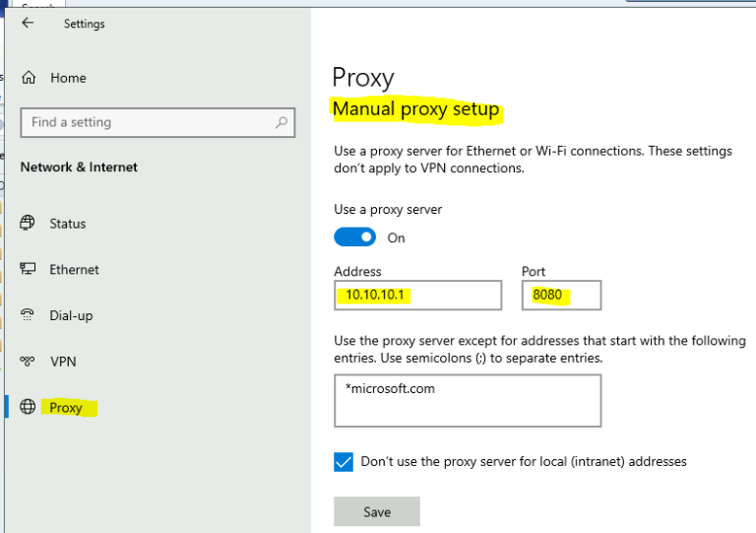Screen dimensions: 756x533
Task: Click the Status globe icon
Action: [x=29, y=224]
